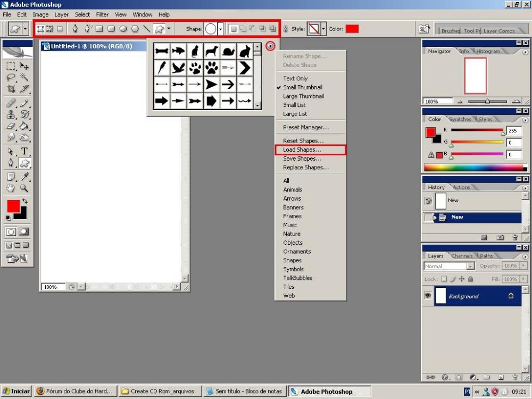Select the Crop tool in the toolbox
The image size is (532, 399).
(11, 89)
